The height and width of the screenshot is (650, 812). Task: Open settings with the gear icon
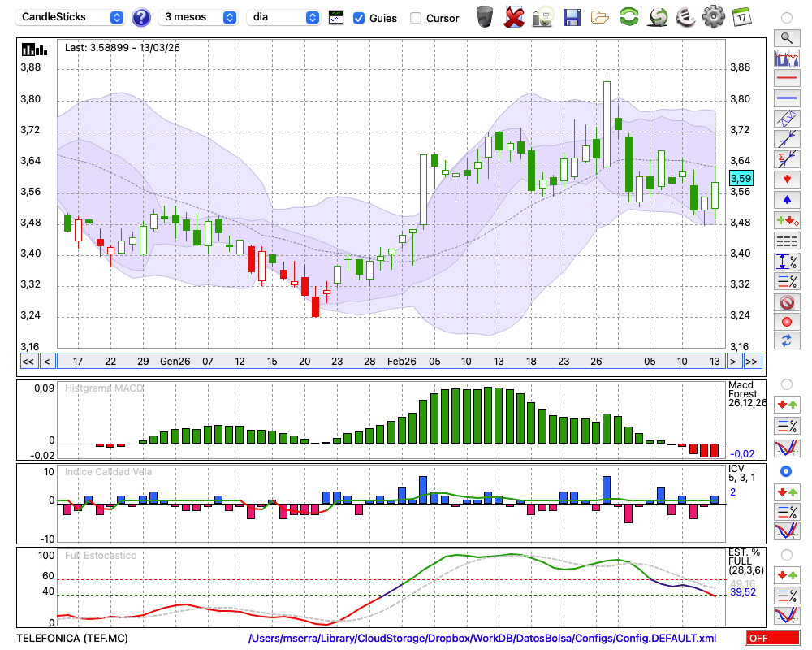(713, 17)
